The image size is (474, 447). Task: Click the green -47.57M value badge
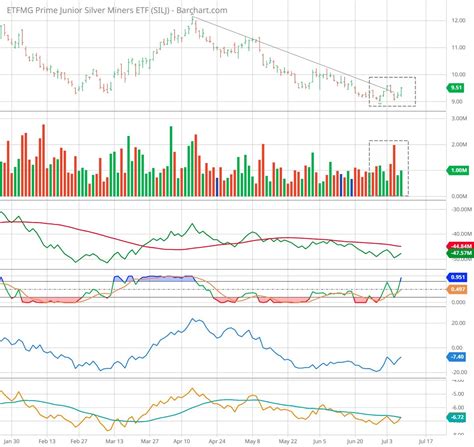(x=460, y=253)
